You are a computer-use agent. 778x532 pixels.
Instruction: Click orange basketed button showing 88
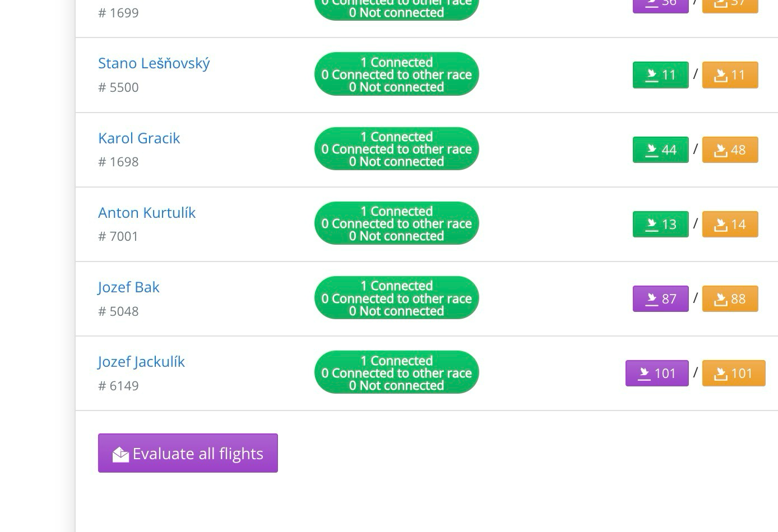pyautogui.click(x=730, y=298)
